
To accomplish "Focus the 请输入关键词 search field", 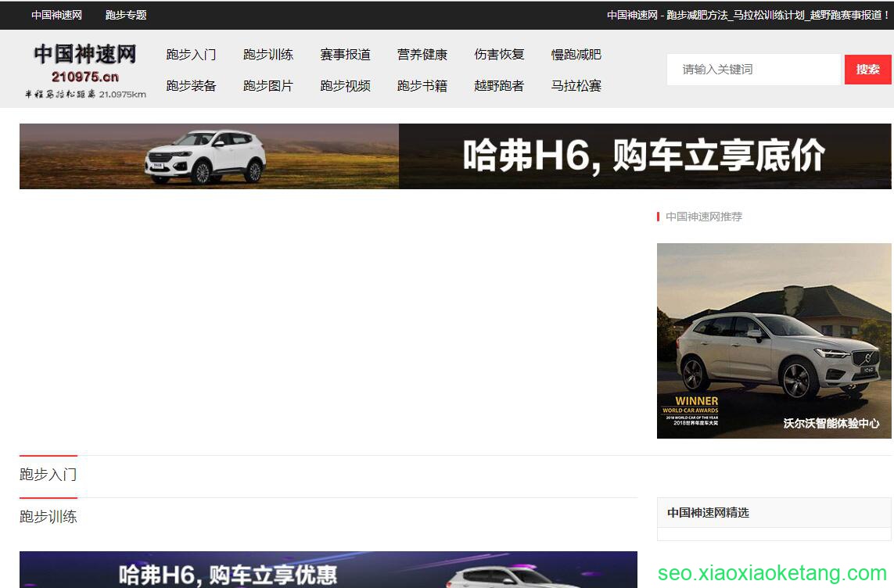I will click(754, 70).
